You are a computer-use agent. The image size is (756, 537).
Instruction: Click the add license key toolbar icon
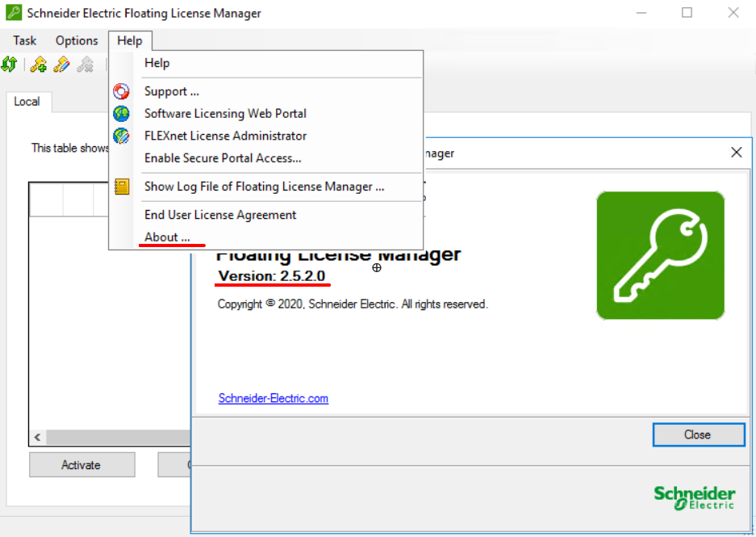tap(38, 64)
